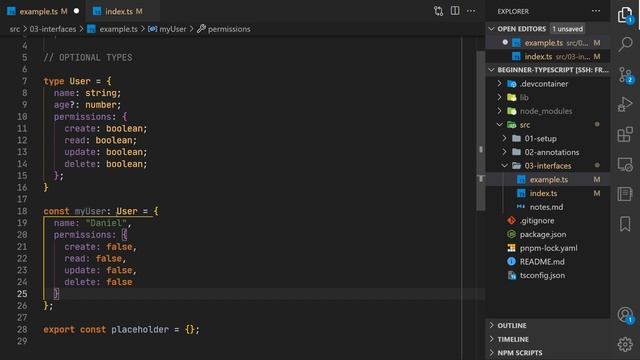The width and height of the screenshot is (640, 360).
Task: Click the "Daniel" string in code
Action: click(106, 223)
